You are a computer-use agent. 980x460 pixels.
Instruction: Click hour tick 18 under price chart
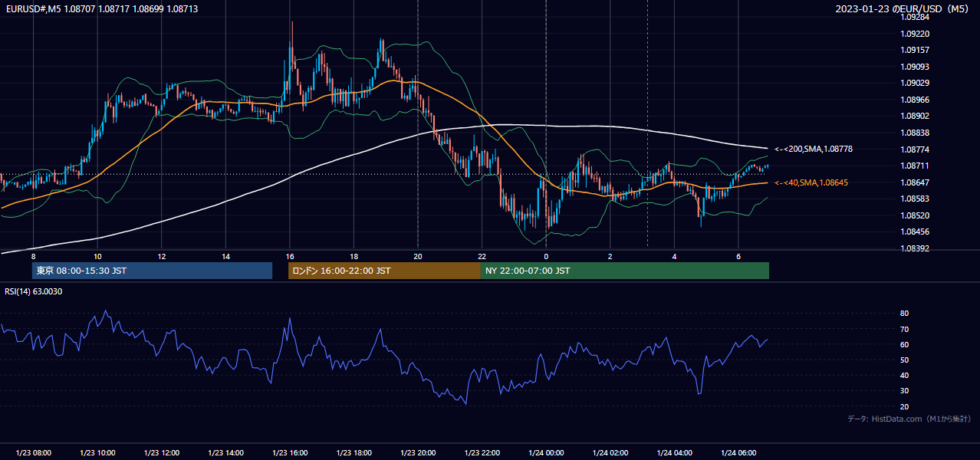(354, 256)
